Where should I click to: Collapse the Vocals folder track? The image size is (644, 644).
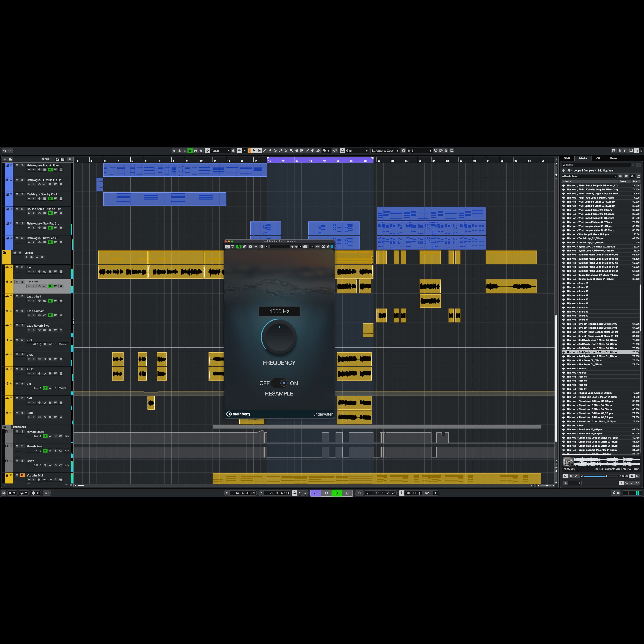5,253
